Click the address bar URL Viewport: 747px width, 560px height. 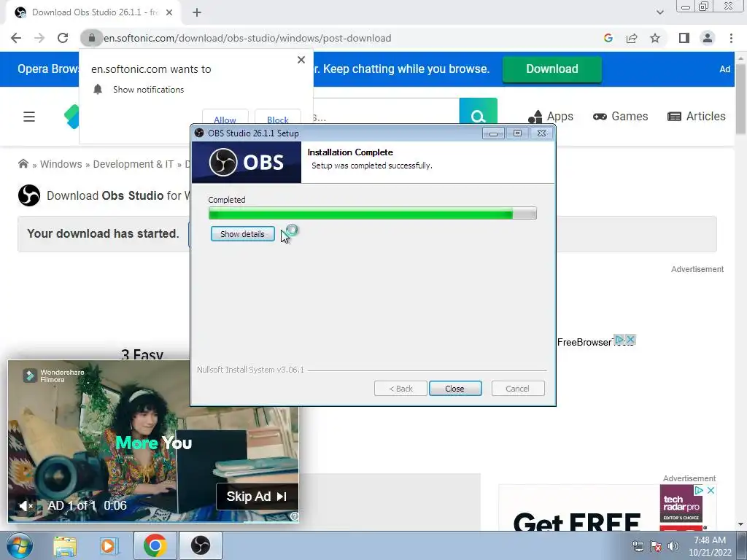tap(247, 38)
